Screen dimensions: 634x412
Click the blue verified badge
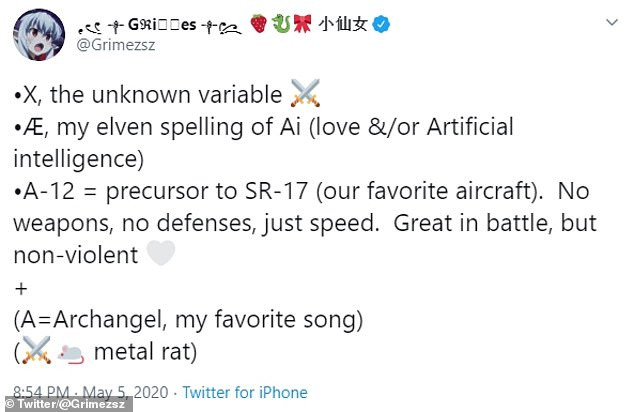coord(381,25)
